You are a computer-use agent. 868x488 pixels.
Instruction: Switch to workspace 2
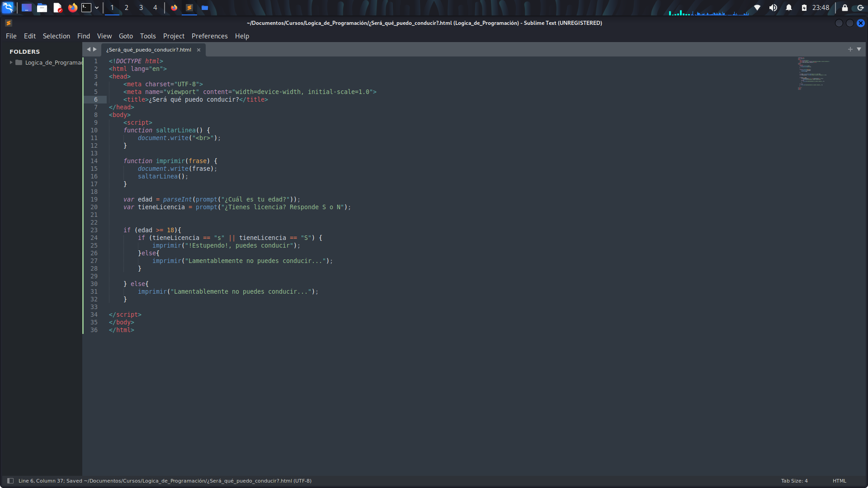[127, 8]
